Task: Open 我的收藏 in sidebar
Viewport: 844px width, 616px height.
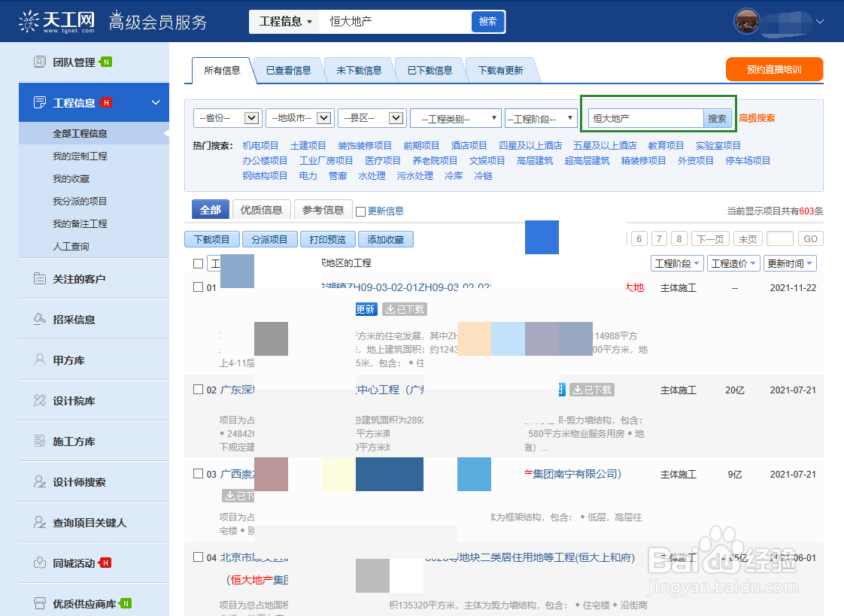Action: coord(71,178)
